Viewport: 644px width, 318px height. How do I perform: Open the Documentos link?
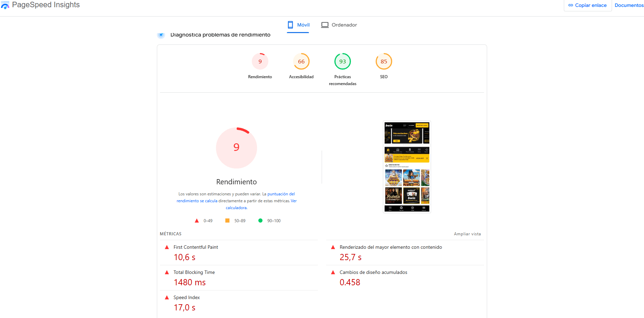(x=629, y=5)
